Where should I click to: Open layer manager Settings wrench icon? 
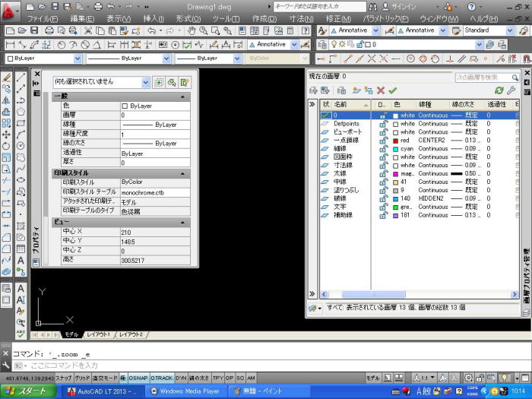pos(511,90)
